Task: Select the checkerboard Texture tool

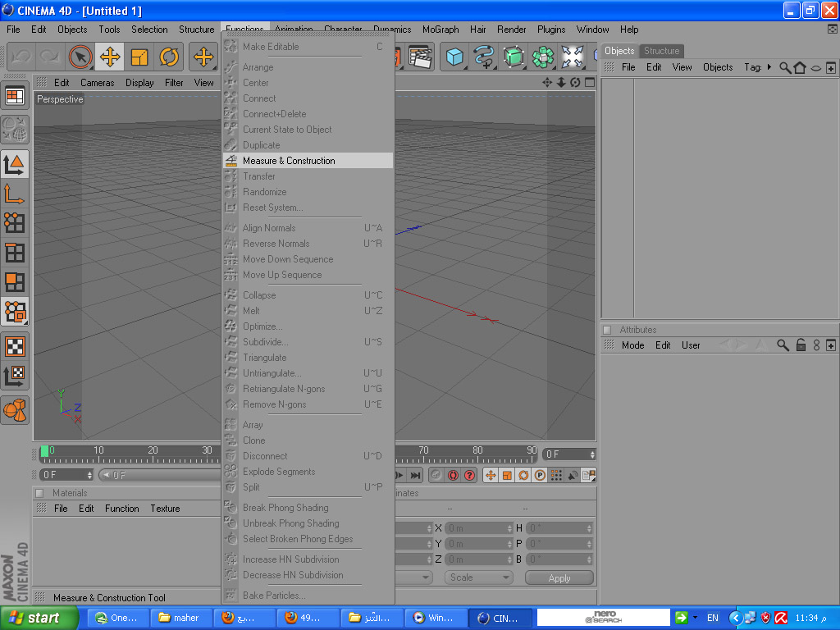Action: (x=15, y=347)
